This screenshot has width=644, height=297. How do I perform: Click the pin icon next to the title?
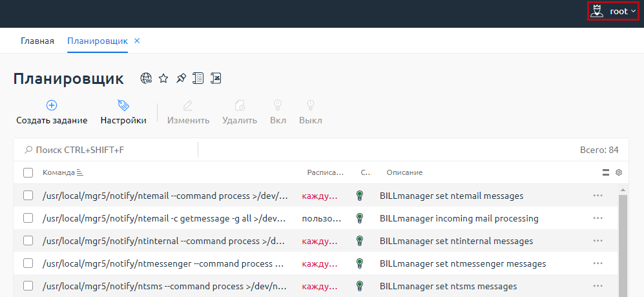(181, 78)
